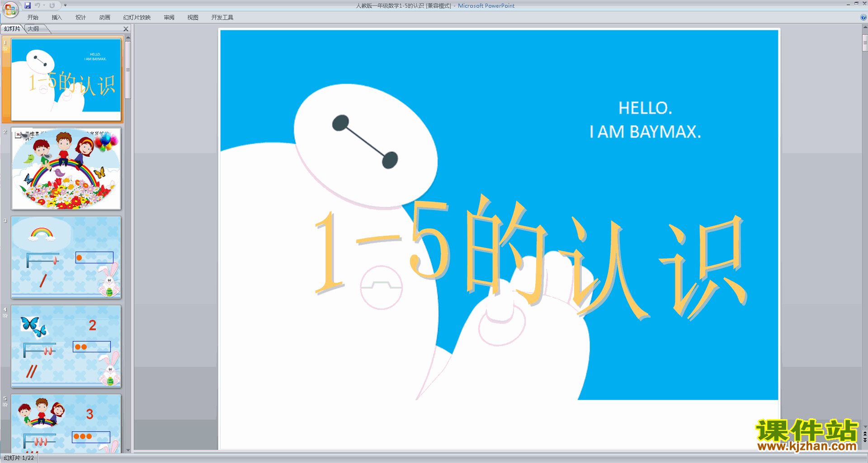The width and height of the screenshot is (868, 463).
Task: Expand Customize Quick Access Toolbar dropdown
Action: point(65,5)
